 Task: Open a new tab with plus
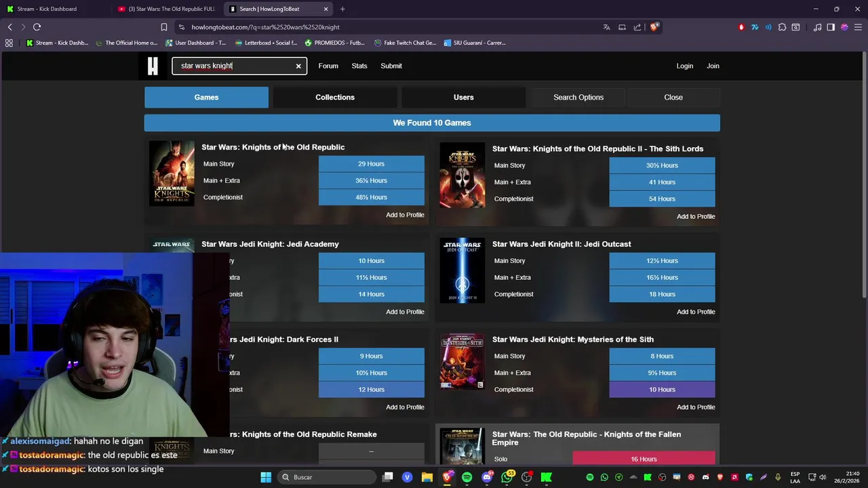(342, 9)
